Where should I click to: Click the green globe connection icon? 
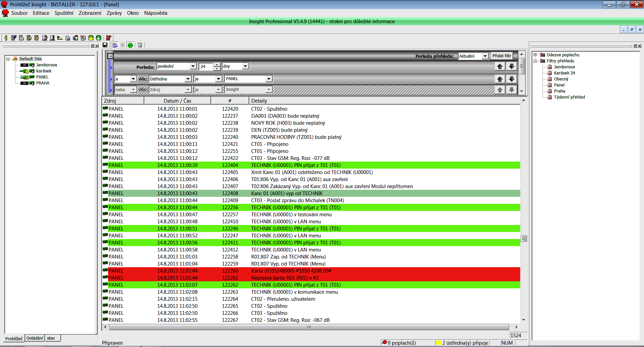click(x=98, y=38)
